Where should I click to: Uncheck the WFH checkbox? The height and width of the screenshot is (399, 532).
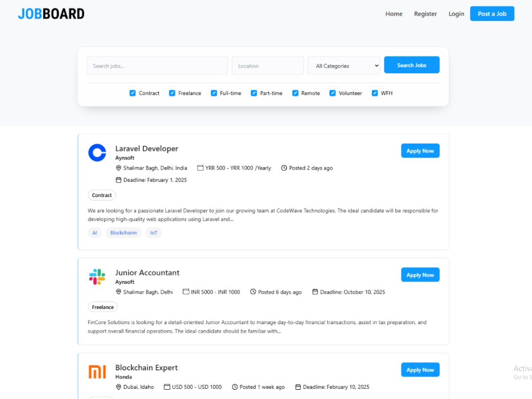pyautogui.click(x=375, y=93)
